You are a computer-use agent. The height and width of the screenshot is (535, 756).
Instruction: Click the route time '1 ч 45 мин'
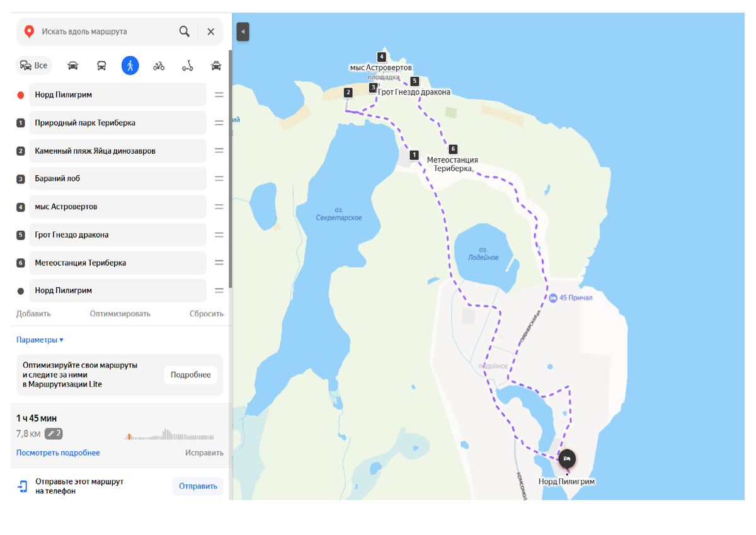point(37,418)
